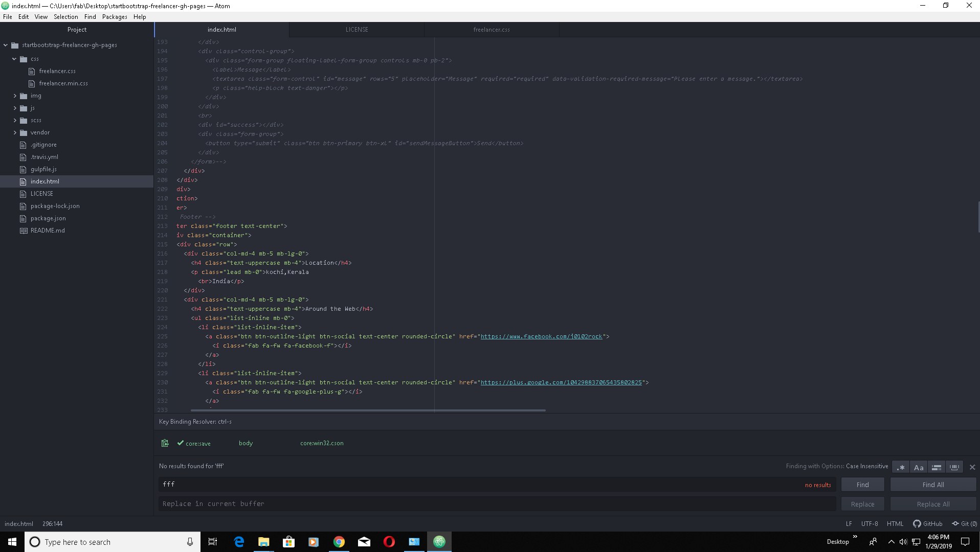Click the horizontal editor scrollbar
The height and width of the screenshot is (552, 980).
tap(368, 410)
